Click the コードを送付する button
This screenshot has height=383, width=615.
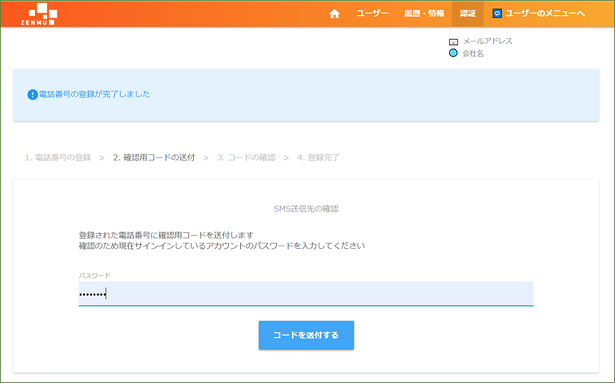click(x=306, y=335)
